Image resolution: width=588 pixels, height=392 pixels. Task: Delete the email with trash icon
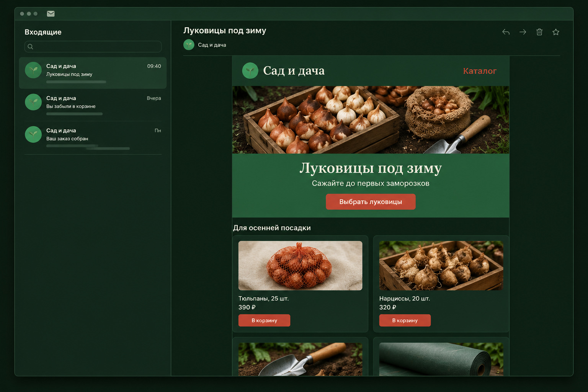click(539, 32)
